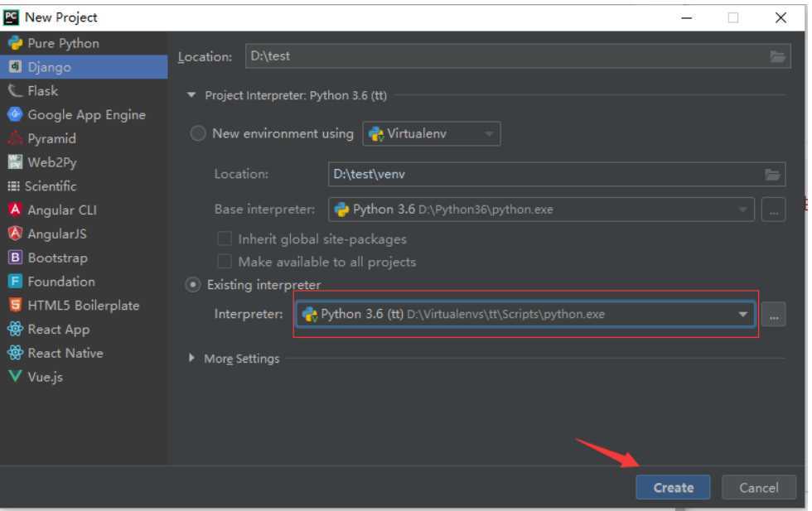Viewport: 812px width, 511px height.
Task: Select React Native project type
Action: (84, 353)
